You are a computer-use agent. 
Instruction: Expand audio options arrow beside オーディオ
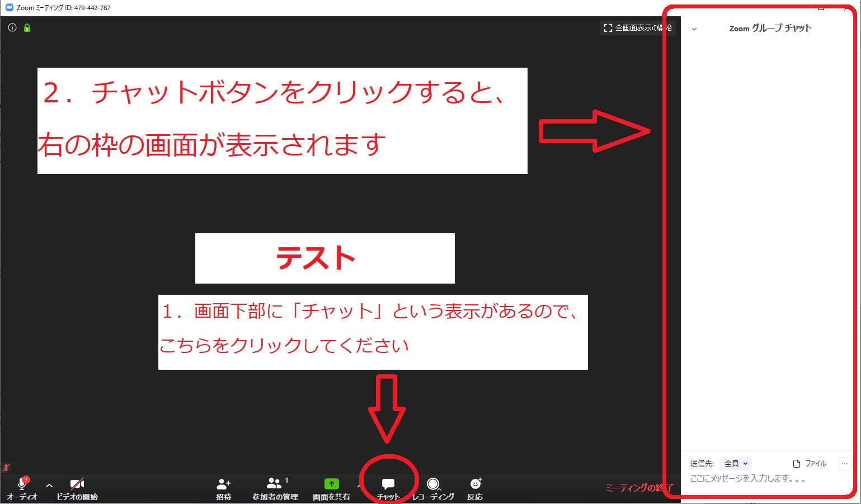point(49,486)
